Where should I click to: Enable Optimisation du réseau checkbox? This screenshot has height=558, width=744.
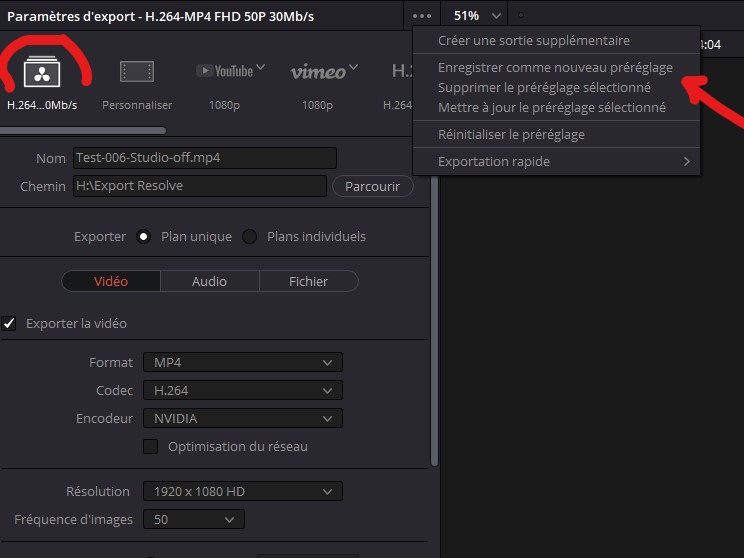click(151, 447)
